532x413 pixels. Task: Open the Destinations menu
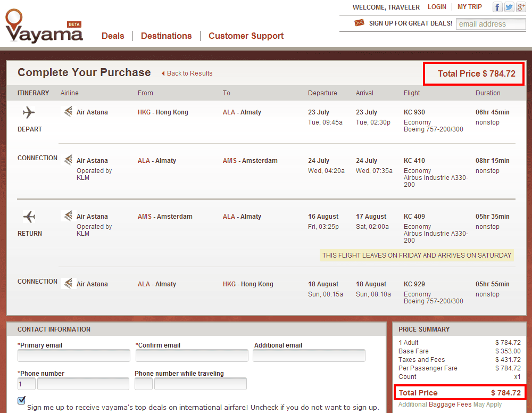pyautogui.click(x=166, y=36)
